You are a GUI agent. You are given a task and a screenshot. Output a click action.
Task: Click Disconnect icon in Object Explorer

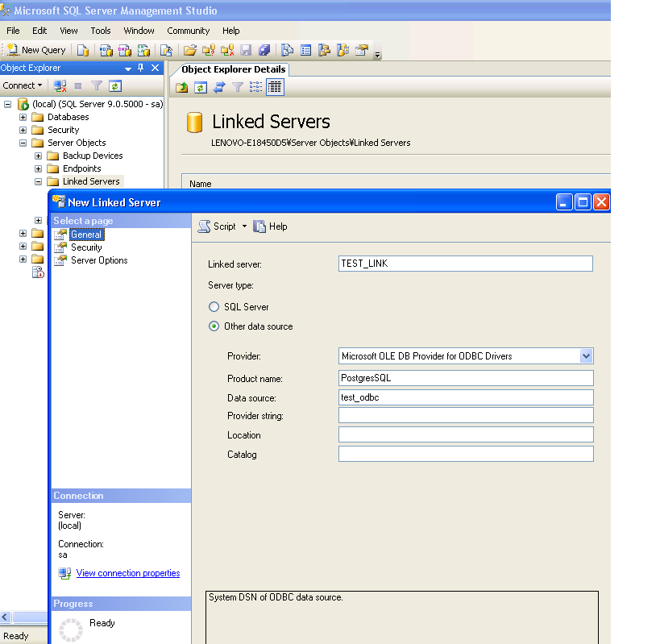(60, 86)
